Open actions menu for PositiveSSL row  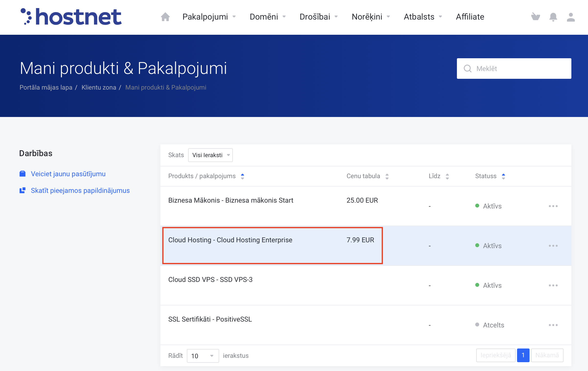553,325
